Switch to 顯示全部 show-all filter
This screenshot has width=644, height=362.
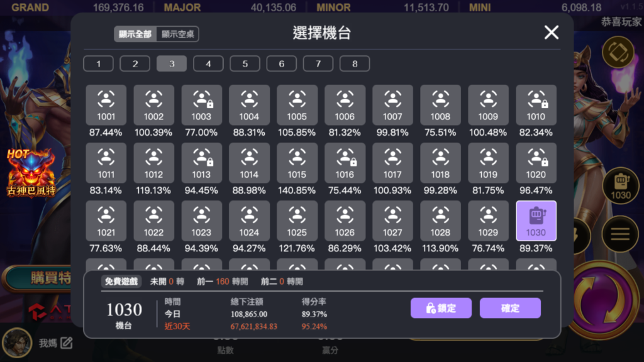135,34
